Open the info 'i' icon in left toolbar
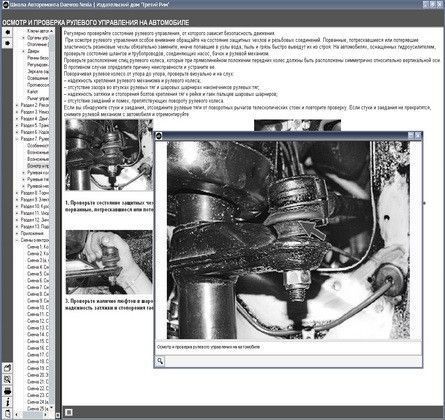445x420 pixels. (7, 402)
